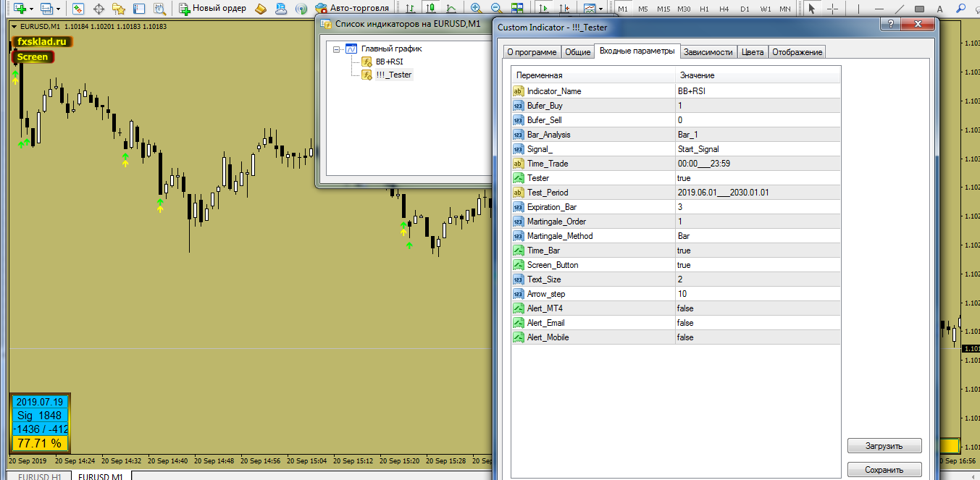The height and width of the screenshot is (480, 980).
Task: Open the profiles dropdown arrow
Action: (59, 9)
